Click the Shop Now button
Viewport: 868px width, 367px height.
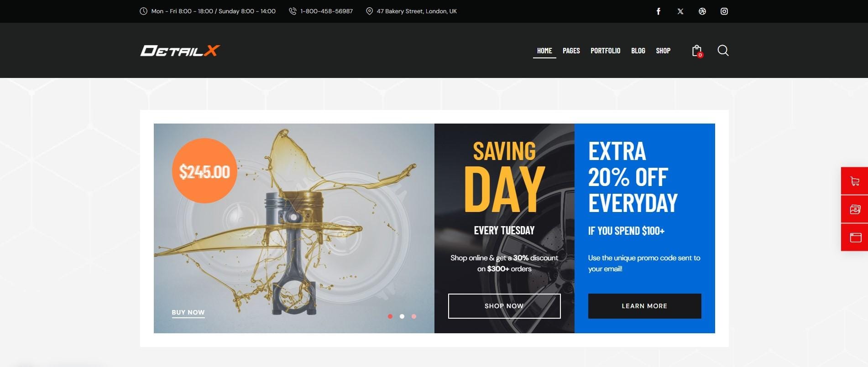504,306
